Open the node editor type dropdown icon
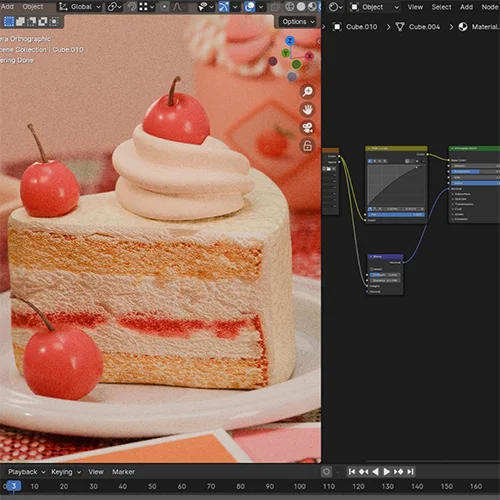The height and width of the screenshot is (500, 500). (x=335, y=7)
